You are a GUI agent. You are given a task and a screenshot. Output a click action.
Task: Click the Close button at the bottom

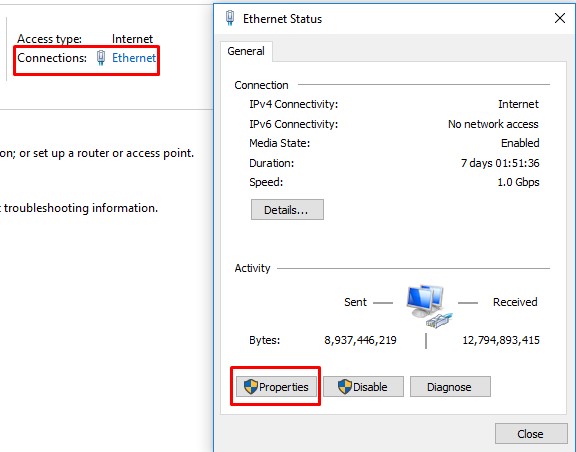click(x=531, y=434)
